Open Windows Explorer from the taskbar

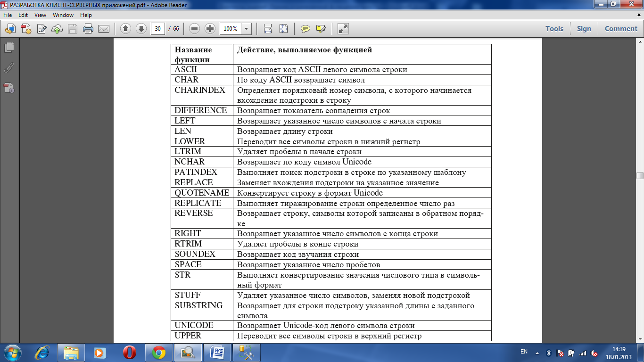(x=72, y=352)
